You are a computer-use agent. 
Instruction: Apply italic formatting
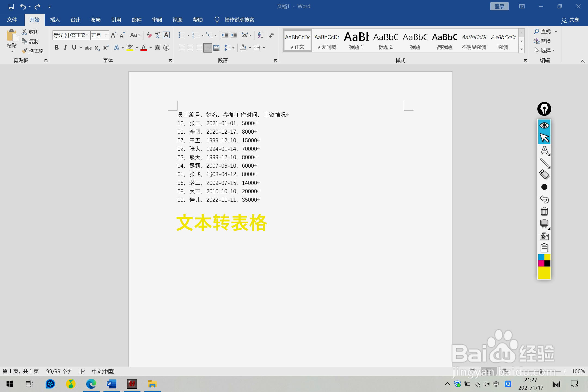pyautogui.click(x=65, y=47)
